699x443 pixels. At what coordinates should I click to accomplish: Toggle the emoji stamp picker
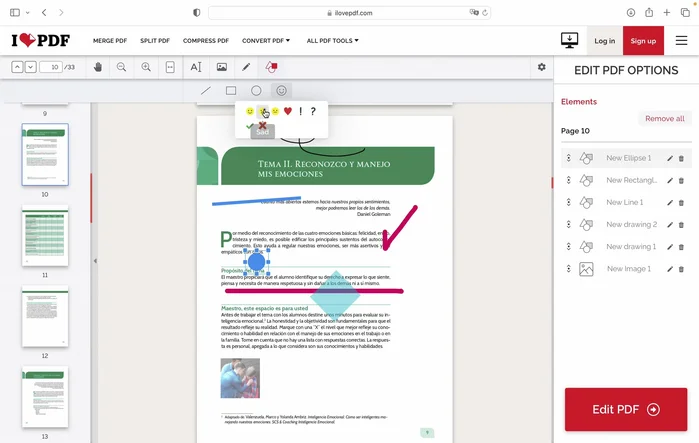(281, 91)
